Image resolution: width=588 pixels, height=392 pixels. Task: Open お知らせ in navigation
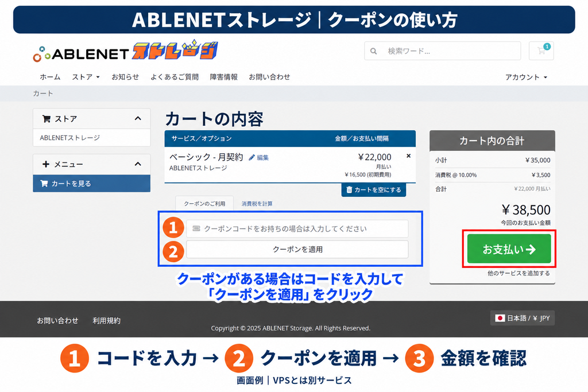click(125, 77)
